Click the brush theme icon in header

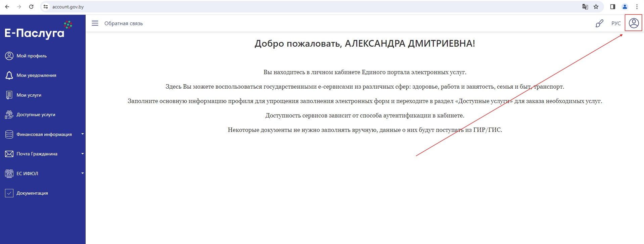click(x=599, y=23)
